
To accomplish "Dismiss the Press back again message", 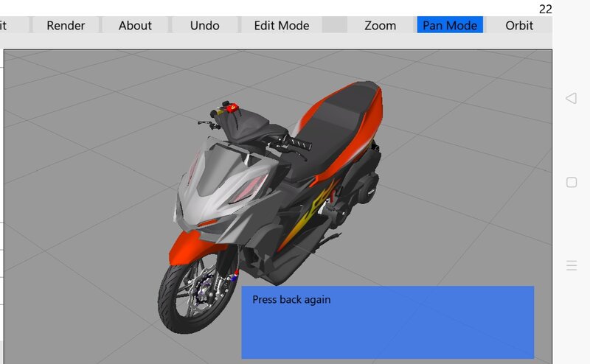I will coord(388,322).
